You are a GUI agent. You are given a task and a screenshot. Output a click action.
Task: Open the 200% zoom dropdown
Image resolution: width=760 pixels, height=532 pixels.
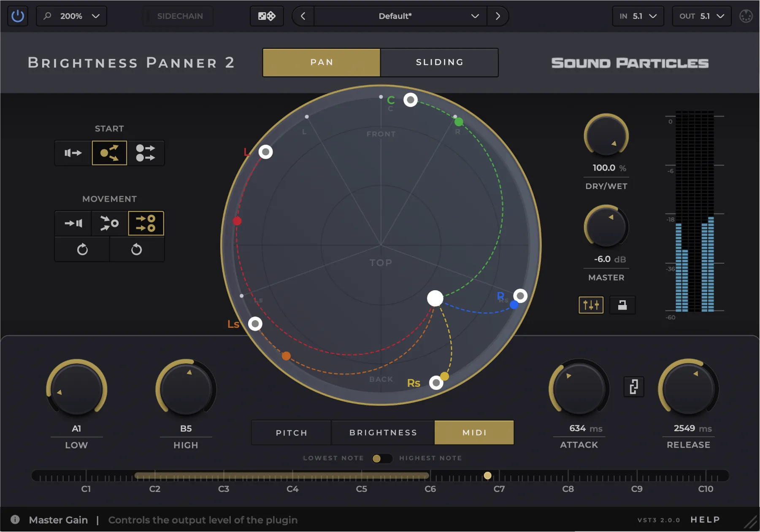point(71,16)
